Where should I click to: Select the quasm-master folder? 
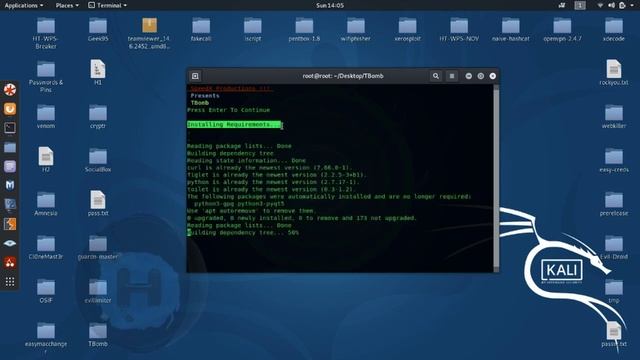98,247
